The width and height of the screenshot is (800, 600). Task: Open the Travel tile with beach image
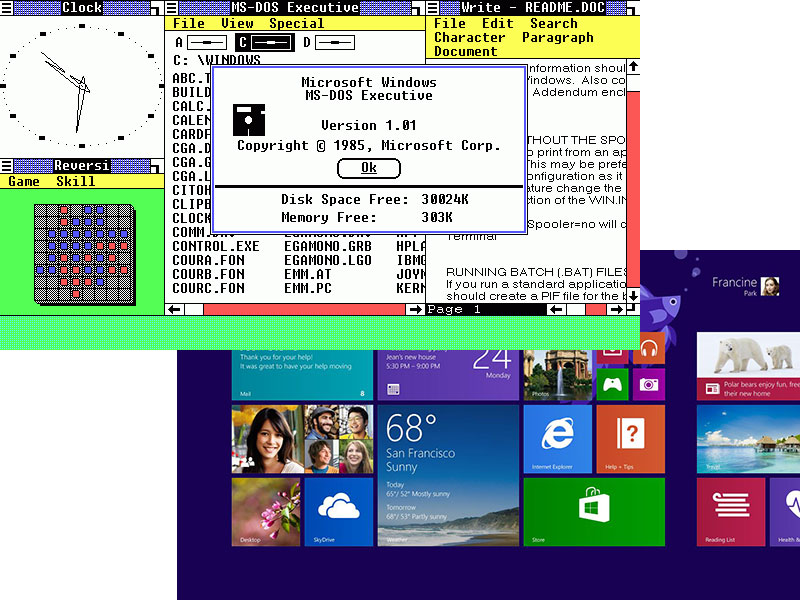[x=748, y=439]
